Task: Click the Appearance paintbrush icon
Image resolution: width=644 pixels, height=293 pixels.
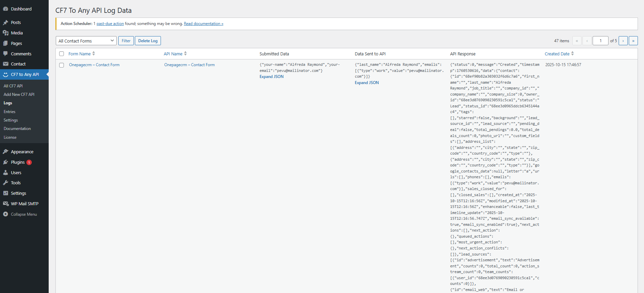Action: 5,152
